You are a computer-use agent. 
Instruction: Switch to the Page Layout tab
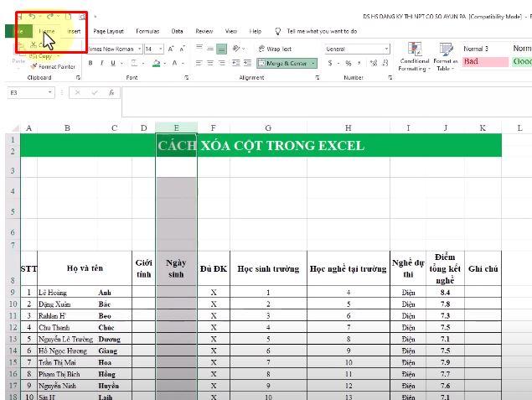tap(109, 31)
